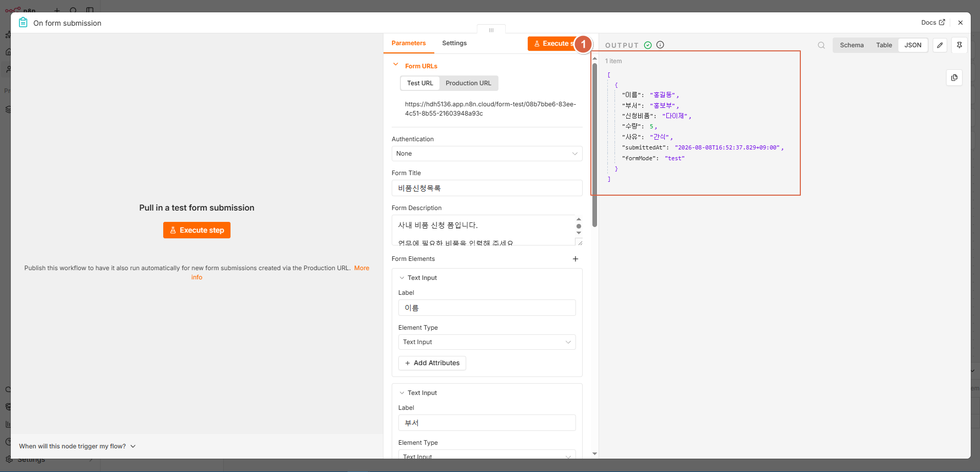
Task: Click the submittedAt timestamp value
Action: click(727, 147)
